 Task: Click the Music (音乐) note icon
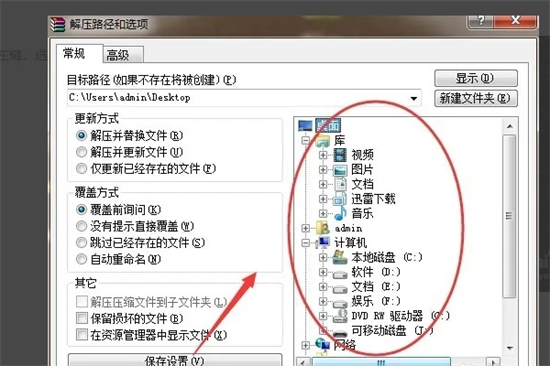click(x=340, y=213)
